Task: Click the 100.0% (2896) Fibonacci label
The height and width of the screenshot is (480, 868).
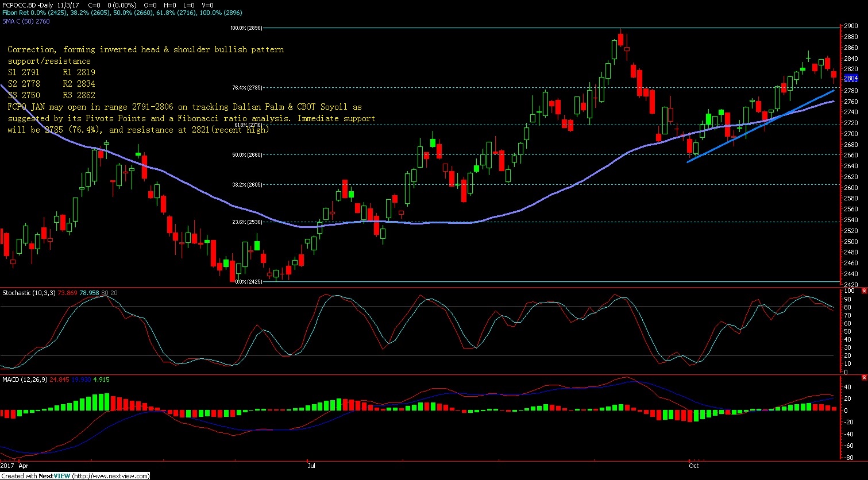Action: (x=246, y=28)
